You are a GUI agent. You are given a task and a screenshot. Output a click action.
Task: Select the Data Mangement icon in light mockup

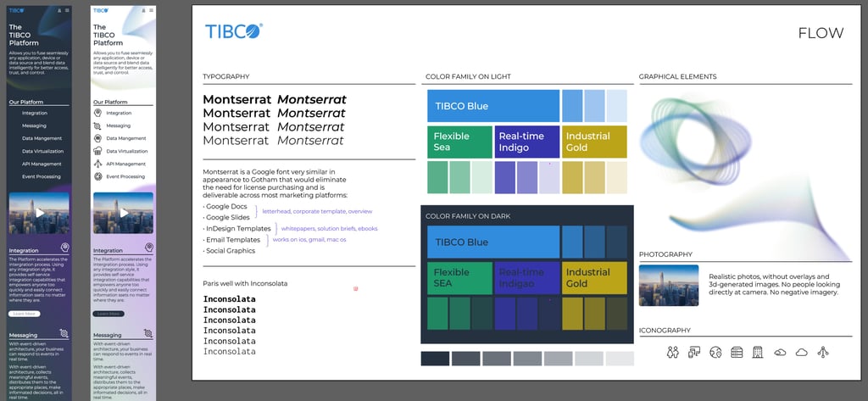[x=97, y=138]
